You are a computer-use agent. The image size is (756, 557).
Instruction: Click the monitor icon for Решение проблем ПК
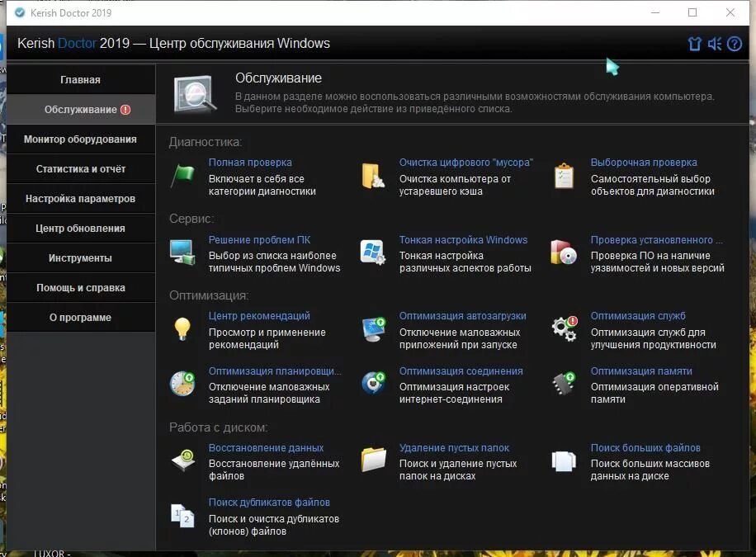pyautogui.click(x=182, y=253)
